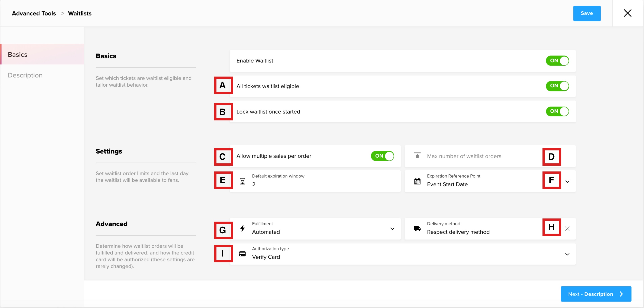
Task: Toggle the Enable Waitlist switch
Action: [557, 61]
